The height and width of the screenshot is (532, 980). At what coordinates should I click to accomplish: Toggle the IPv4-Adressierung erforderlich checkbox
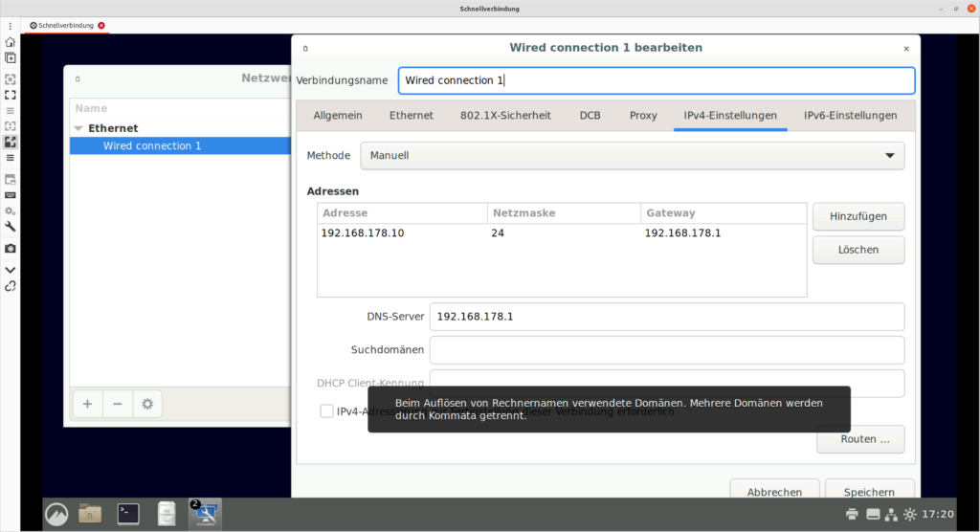pyautogui.click(x=326, y=410)
